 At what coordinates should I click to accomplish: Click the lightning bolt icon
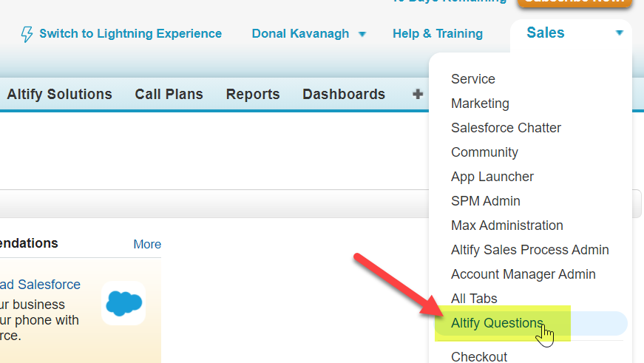click(x=27, y=34)
